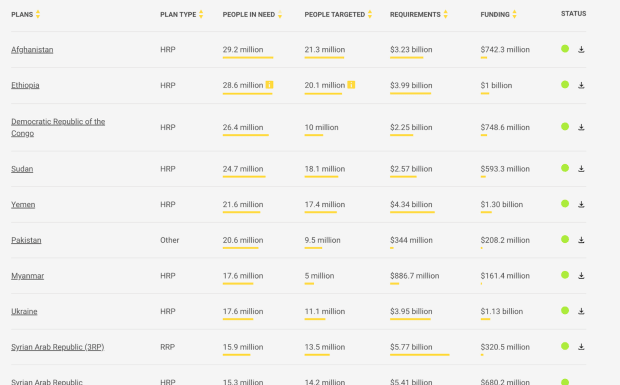
Task: Open the Myanmar plan link
Action: pyautogui.click(x=28, y=276)
